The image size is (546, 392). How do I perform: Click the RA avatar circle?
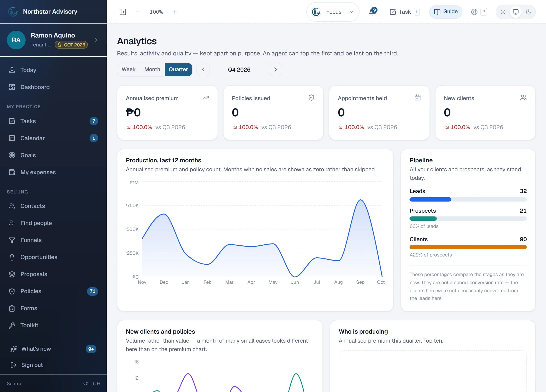[16, 40]
